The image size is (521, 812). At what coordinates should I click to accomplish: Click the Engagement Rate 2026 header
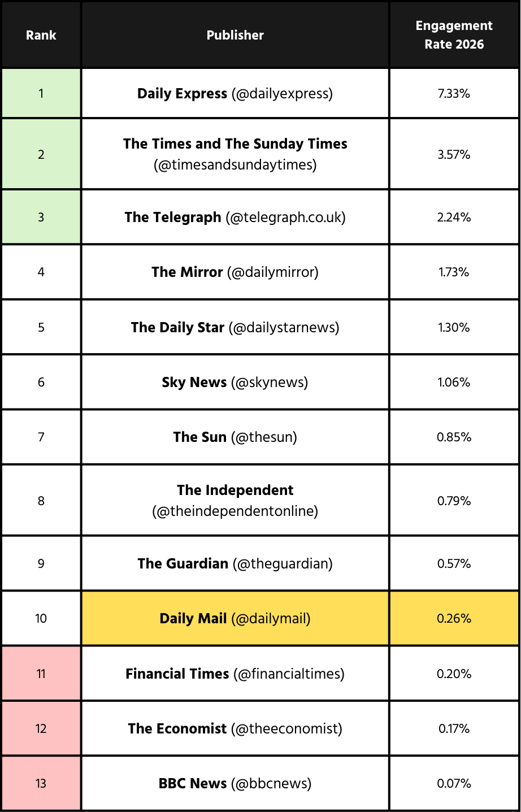(x=454, y=35)
